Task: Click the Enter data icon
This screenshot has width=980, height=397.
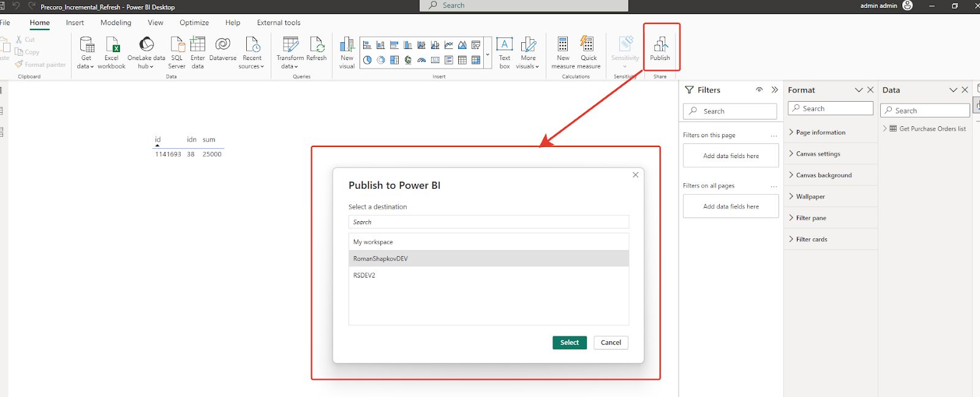Action: point(197,44)
